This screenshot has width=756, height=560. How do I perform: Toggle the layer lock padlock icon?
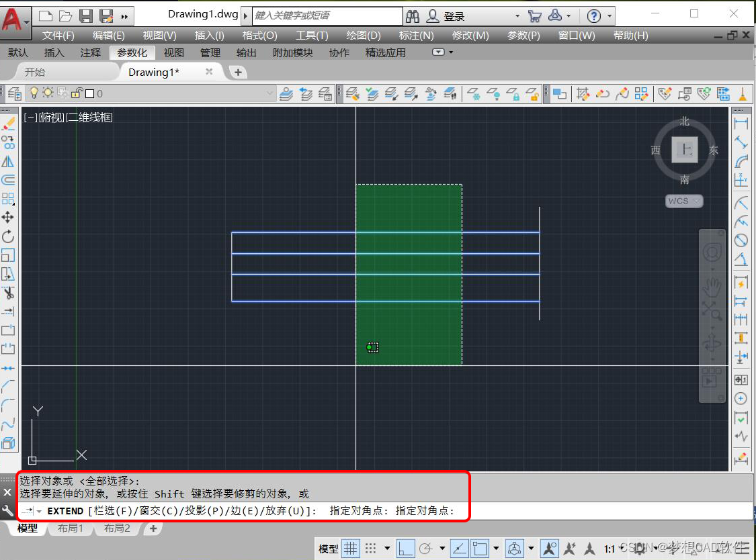(75, 94)
